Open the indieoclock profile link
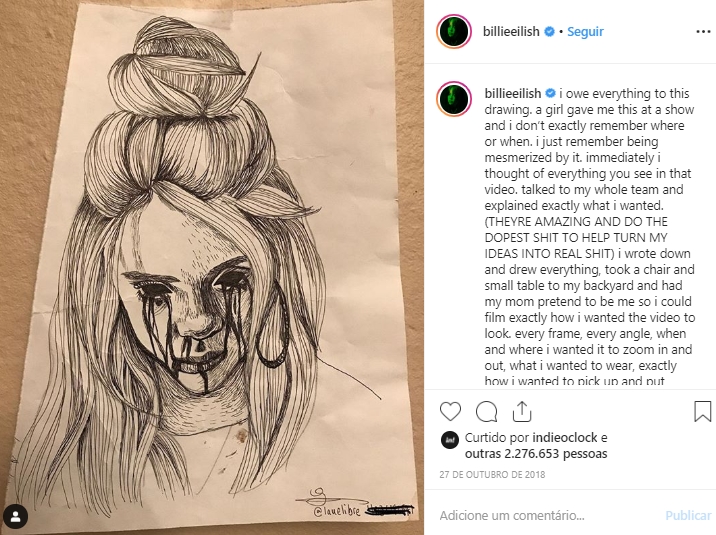 click(565, 438)
